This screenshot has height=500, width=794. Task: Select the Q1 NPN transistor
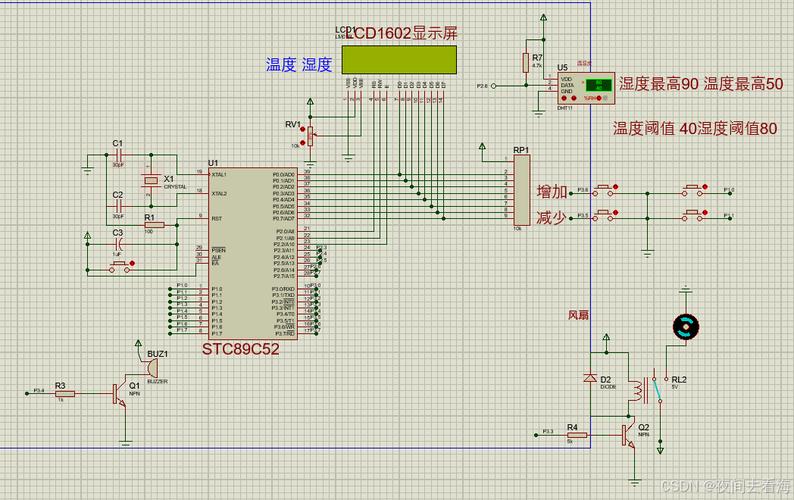[x=121, y=391]
